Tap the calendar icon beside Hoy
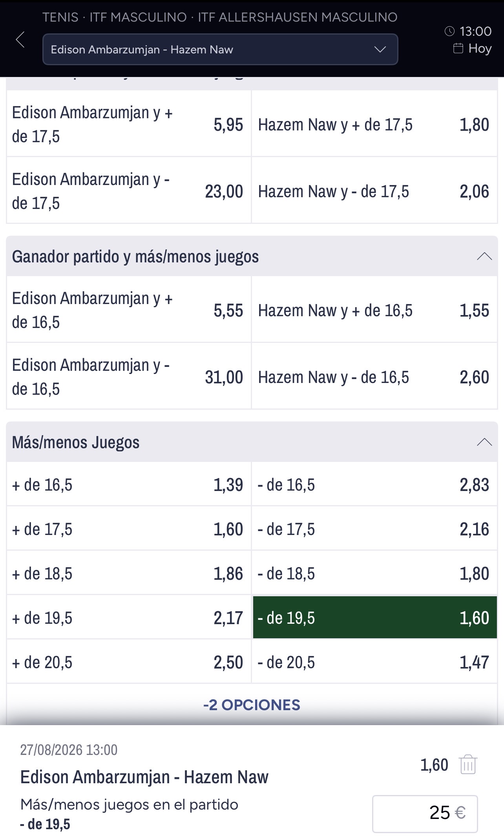Image resolution: width=504 pixels, height=839 pixels. point(458,48)
